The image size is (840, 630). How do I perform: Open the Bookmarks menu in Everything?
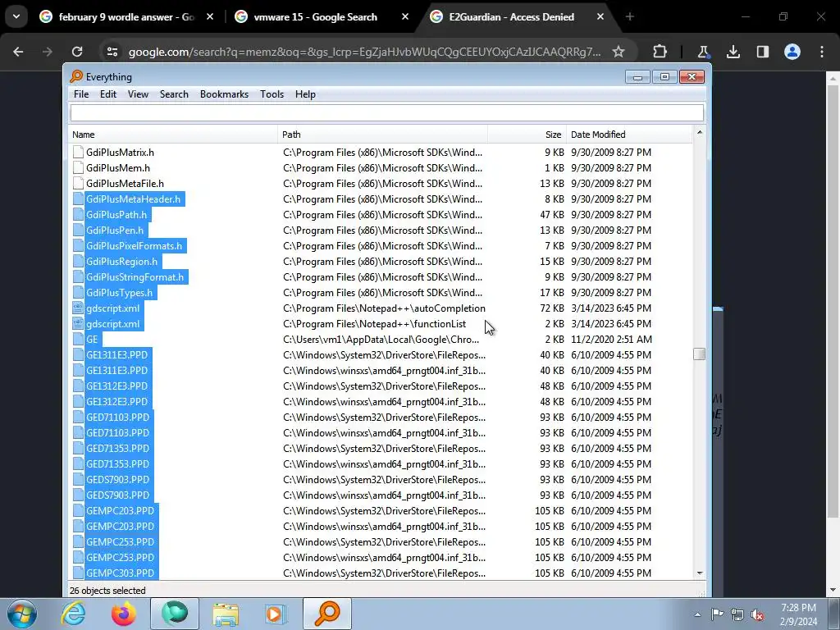[224, 94]
